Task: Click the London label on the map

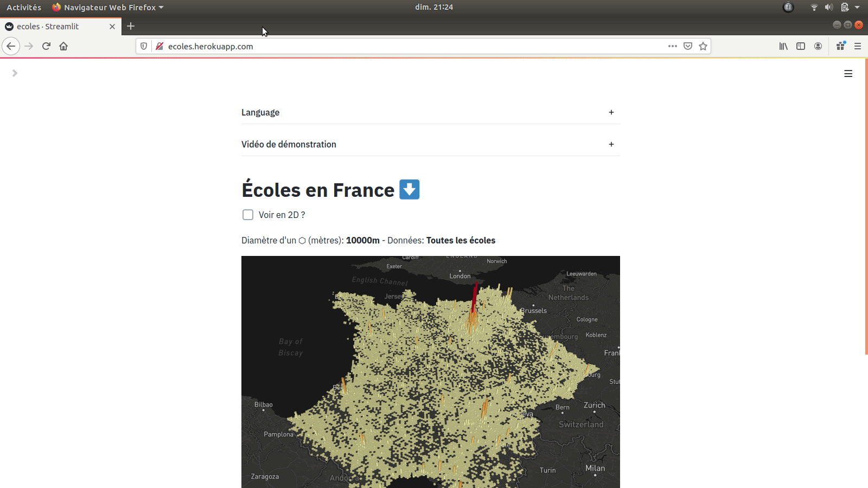Action: click(x=460, y=276)
